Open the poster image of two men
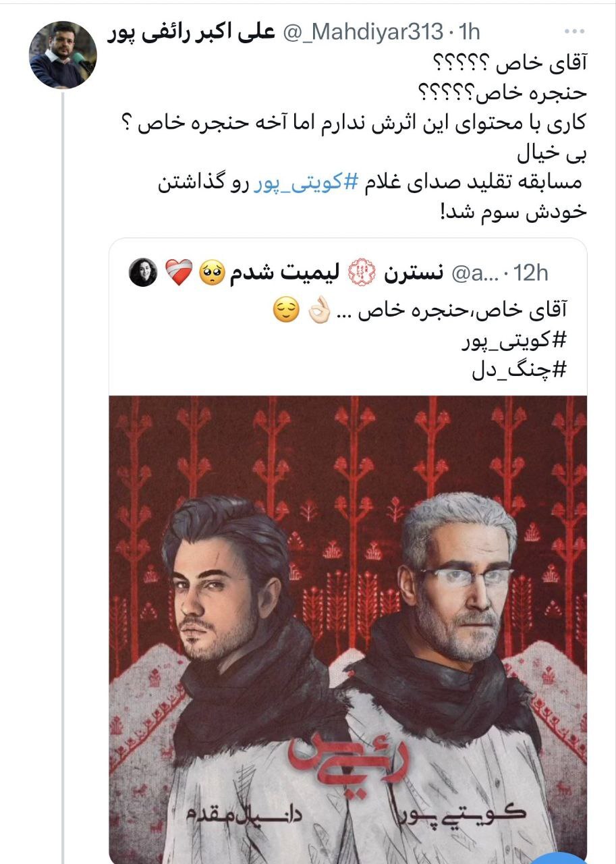 [348, 629]
